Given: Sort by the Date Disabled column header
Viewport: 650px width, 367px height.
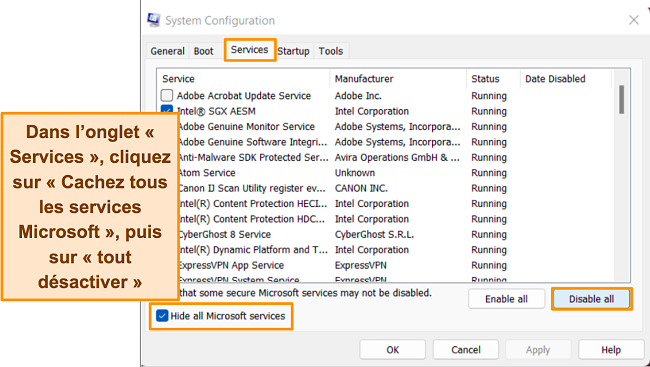Looking at the screenshot, I should 566,79.
